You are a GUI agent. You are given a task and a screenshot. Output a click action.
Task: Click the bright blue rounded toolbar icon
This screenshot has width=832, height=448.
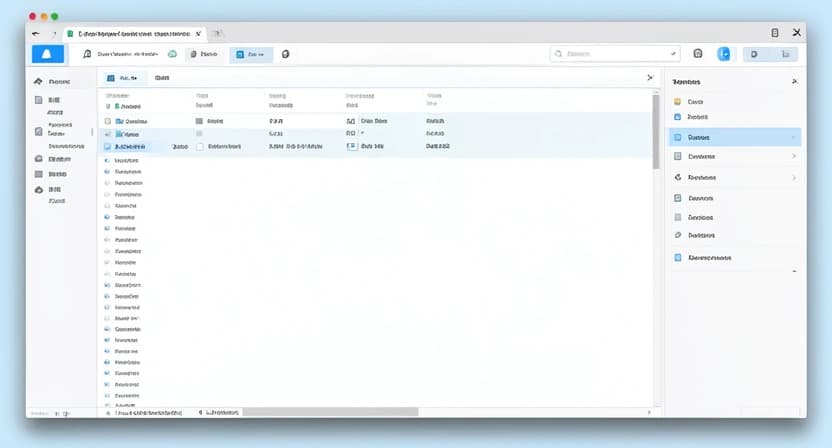point(724,54)
